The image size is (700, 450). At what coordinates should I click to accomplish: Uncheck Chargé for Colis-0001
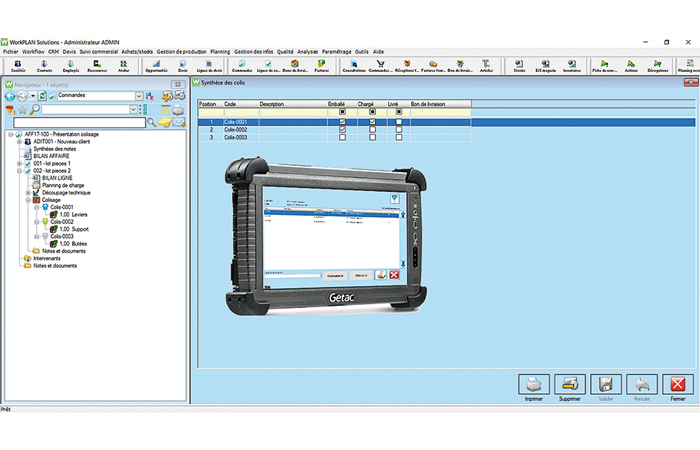372,122
